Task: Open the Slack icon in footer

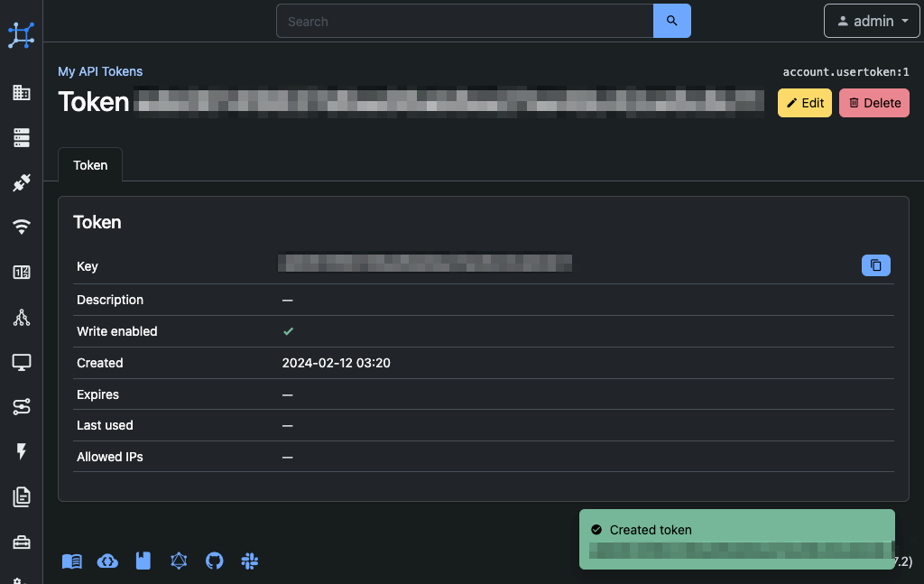Action: click(x=250, y=561)
